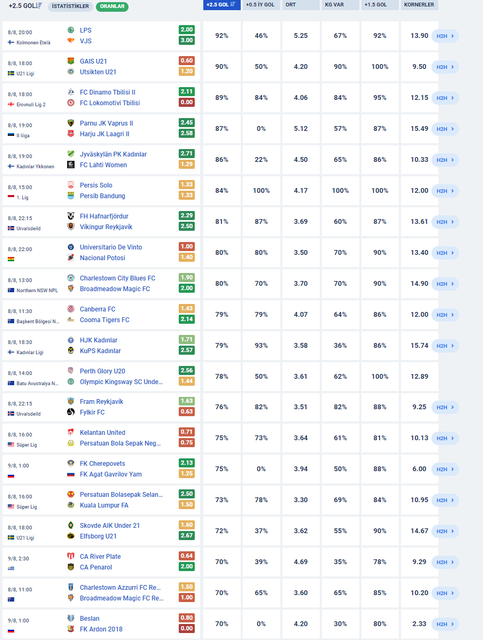Open H2H for Beslan vs FK Ardon
The image size is (483, 640).
point(445,624)
